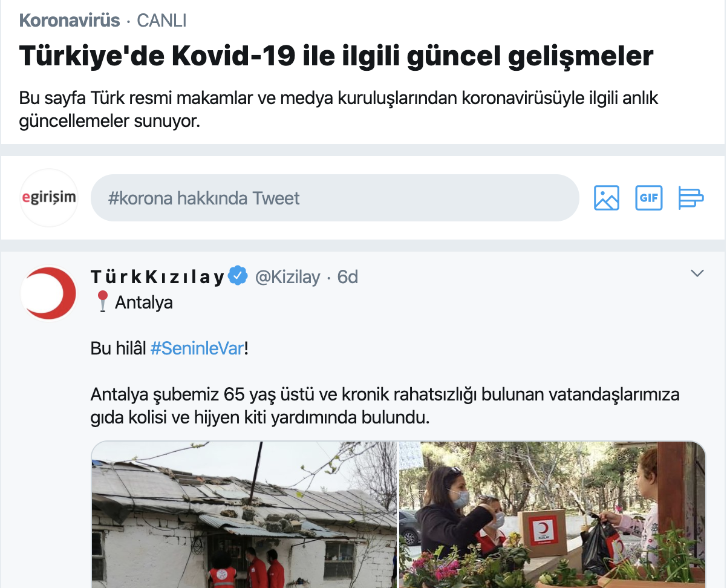The width and height of the screenshot is (727, 588).
Task: Open the Türk Kızılay display name
Action: pyautogui.click(x=158, y=277)
